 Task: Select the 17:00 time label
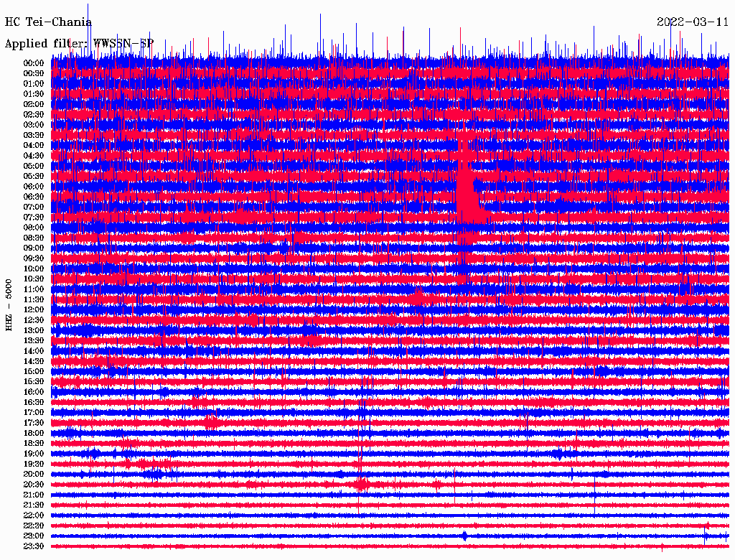[x=34, y=413]
